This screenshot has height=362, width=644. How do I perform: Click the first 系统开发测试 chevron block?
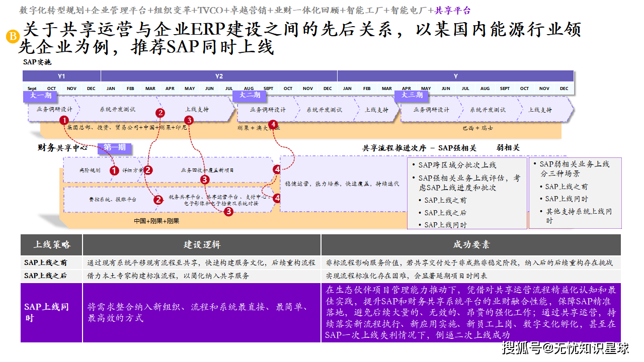pyautogui.click(x=117, y=110)
